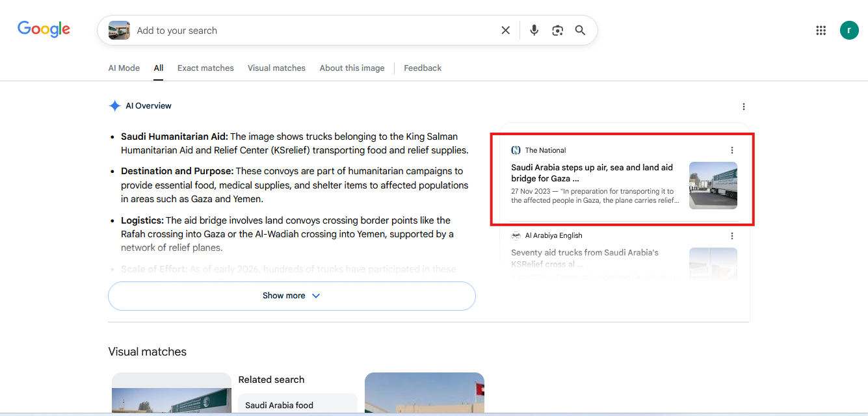This screenshot has height=416, width=868.
Task: Expand AI Overview with Show more
Action: click(292, 296)
